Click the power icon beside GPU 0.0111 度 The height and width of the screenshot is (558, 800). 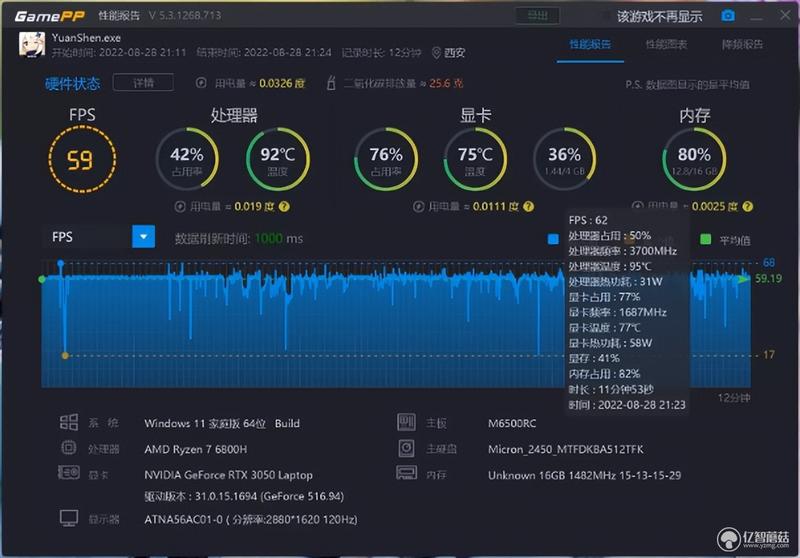coord(418,207)
